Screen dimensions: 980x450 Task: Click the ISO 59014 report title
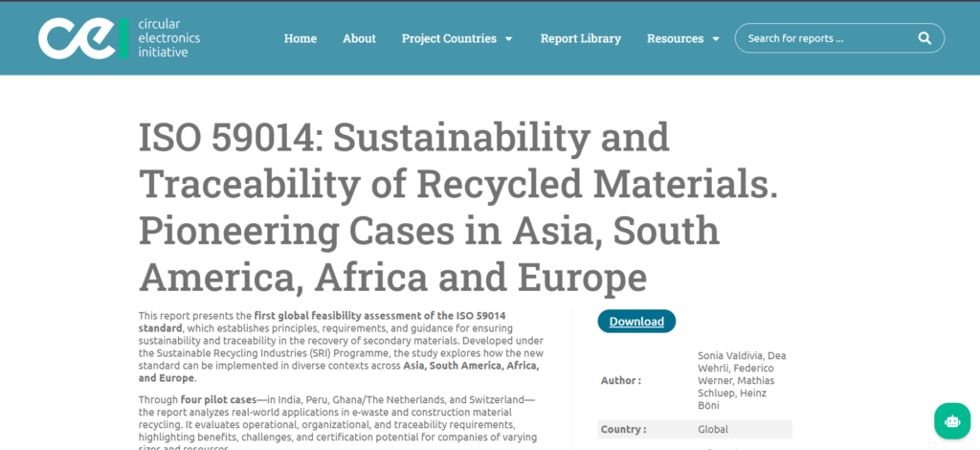click(x=458, y=207)
